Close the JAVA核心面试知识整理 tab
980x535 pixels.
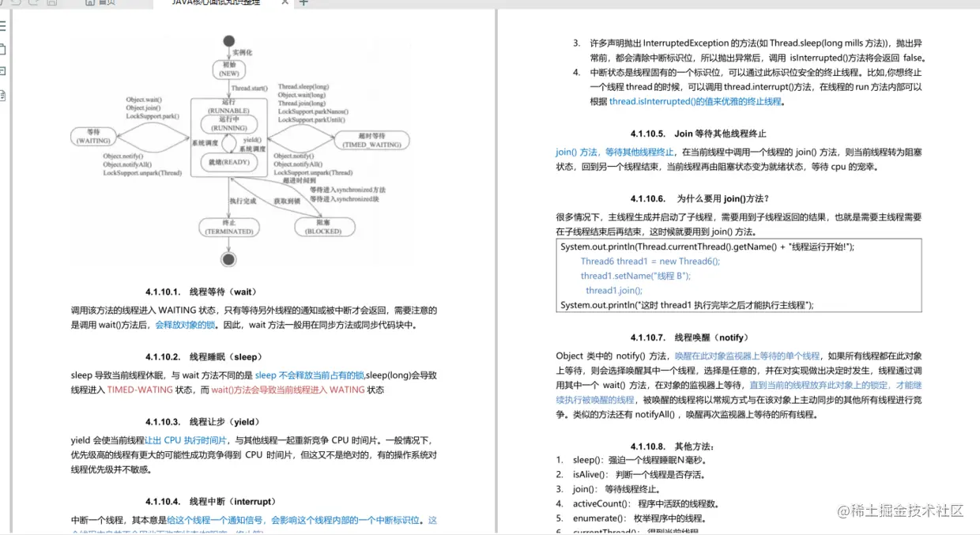(x=285, y=2)
